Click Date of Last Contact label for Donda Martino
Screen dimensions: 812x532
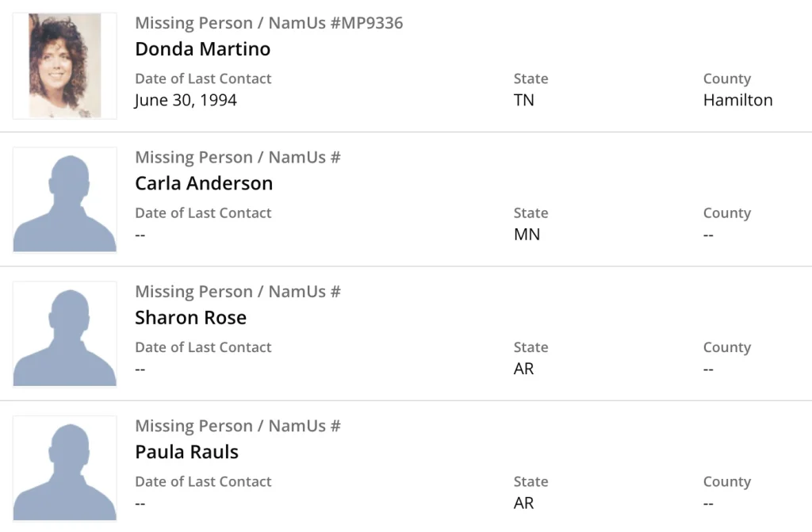[x=203, y=78]
